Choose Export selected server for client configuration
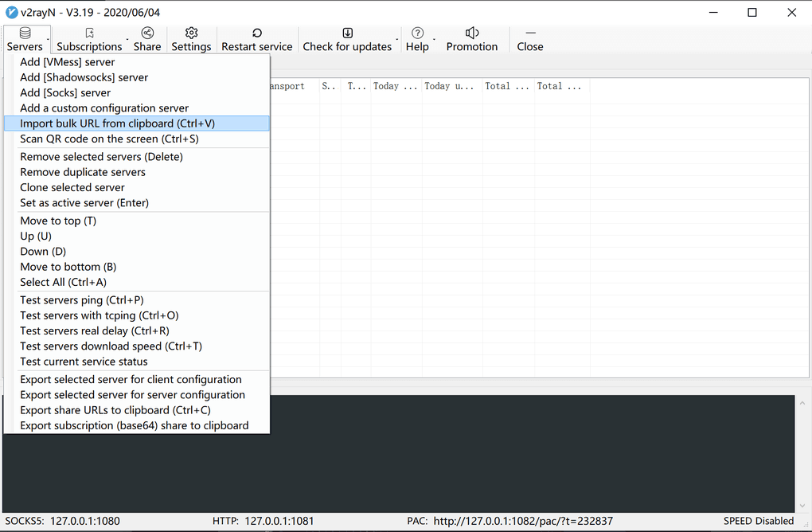Screen dimensions: 812x532 (x=137, y=380)
